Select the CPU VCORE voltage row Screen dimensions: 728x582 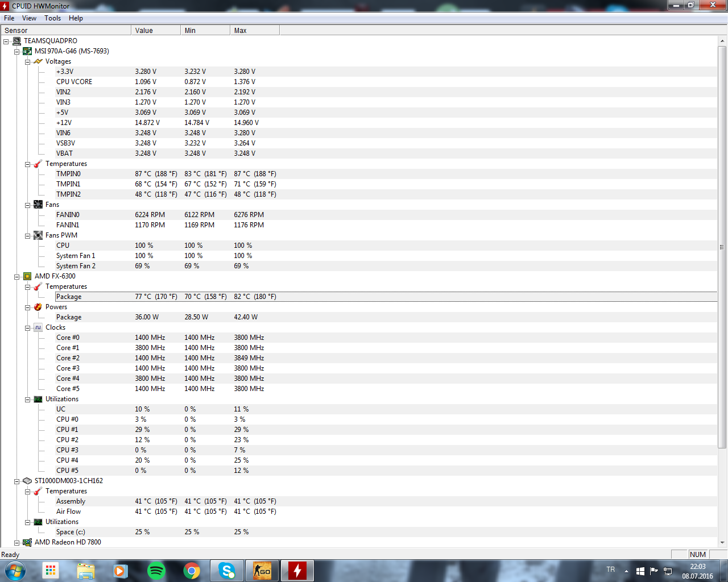(74, 82)
